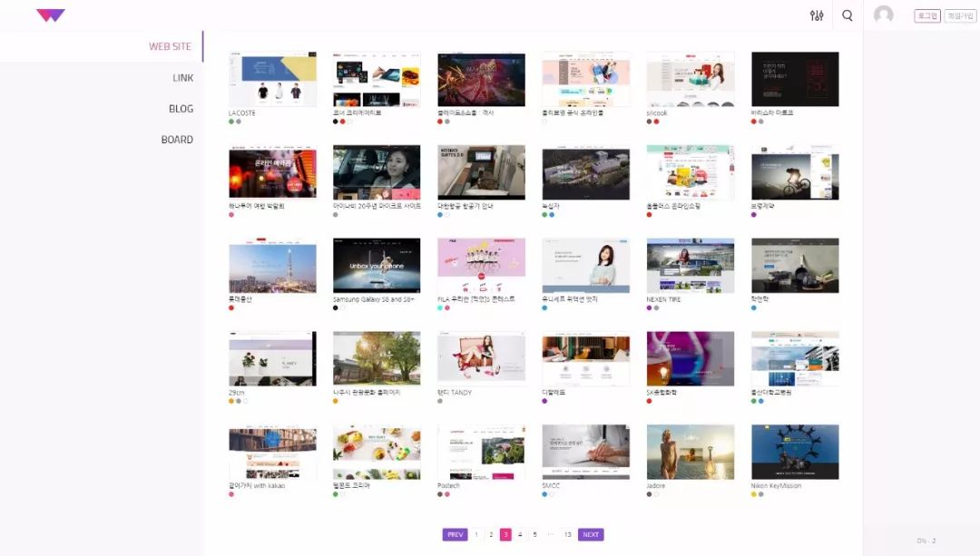Select page 4 in pagination
The image size is (980, 556).
click(520, 535)
